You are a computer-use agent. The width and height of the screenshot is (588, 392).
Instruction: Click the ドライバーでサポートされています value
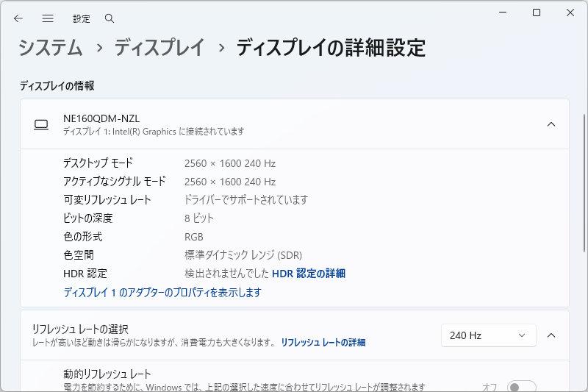246,200
